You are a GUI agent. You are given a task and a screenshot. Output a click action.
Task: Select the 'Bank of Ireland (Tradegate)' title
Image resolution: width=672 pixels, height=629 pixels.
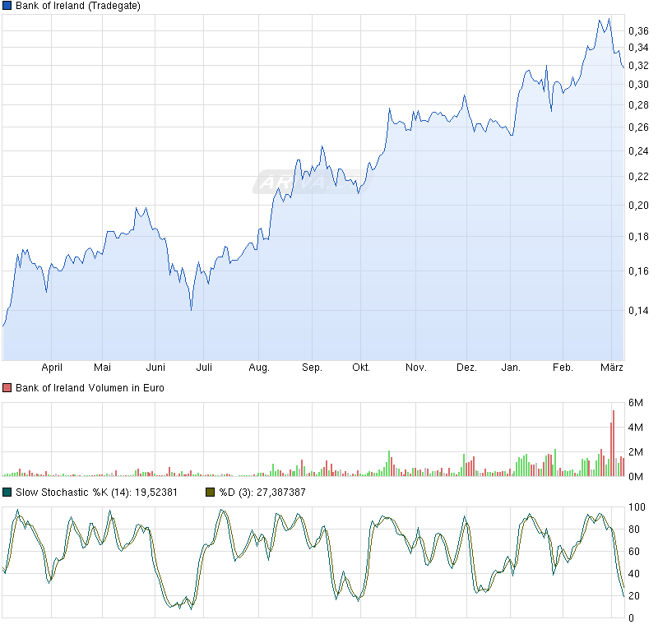[78, 6]
